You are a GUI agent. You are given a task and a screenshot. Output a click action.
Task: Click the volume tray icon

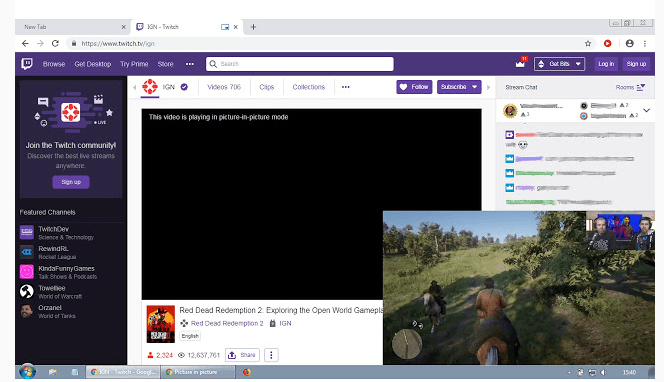click(603, 372)
